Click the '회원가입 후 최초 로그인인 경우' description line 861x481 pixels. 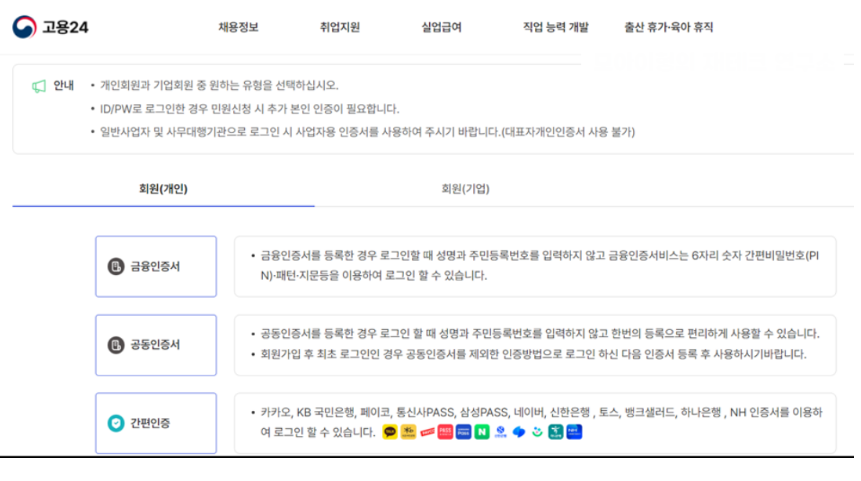pyautogui.click(x=533, y=354)
